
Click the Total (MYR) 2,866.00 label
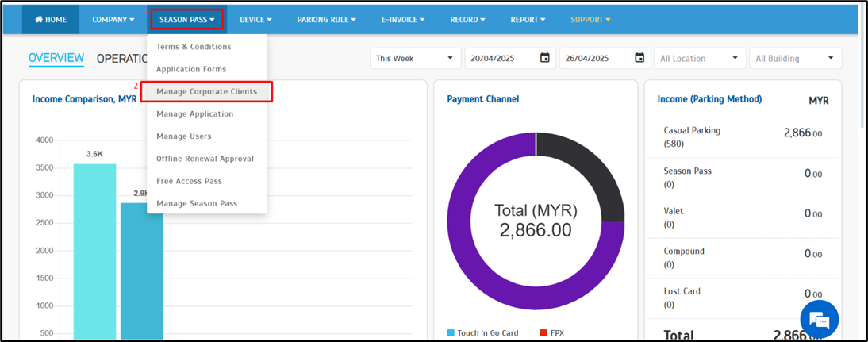[536, 221]
